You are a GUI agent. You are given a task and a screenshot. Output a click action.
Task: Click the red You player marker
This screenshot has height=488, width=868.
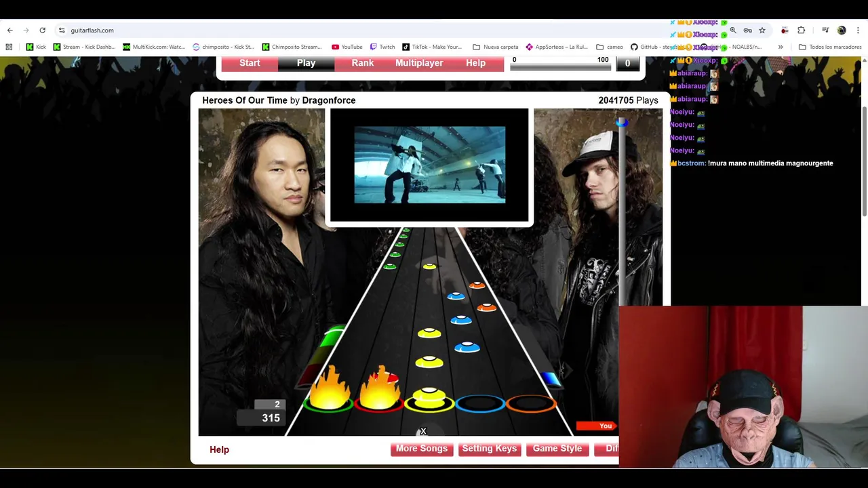coord(598,426)
